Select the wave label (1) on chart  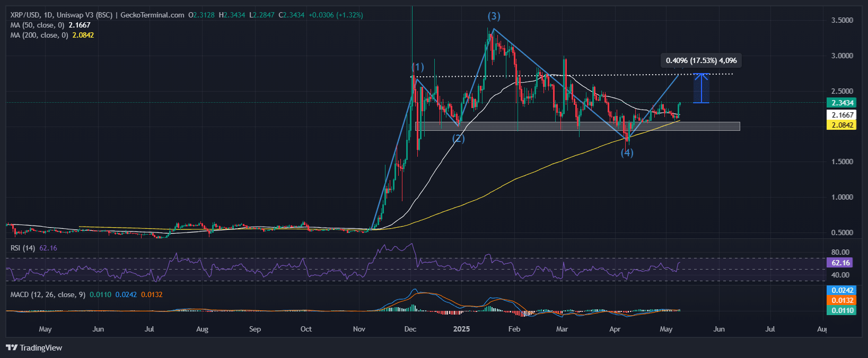point(418,67)
